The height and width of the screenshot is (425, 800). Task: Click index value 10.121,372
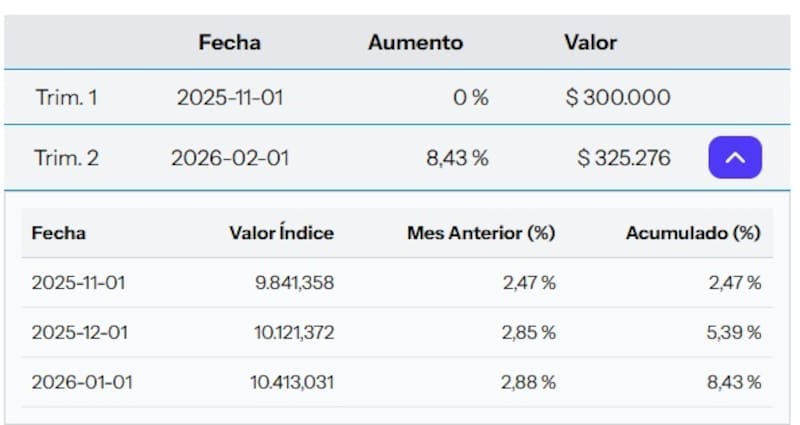(293, 332)
